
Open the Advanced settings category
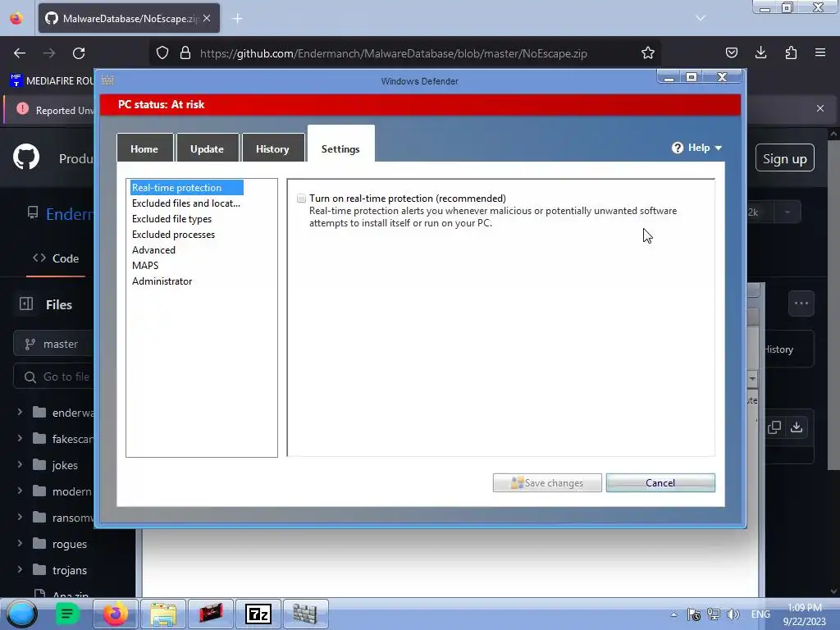pos(153,249)
